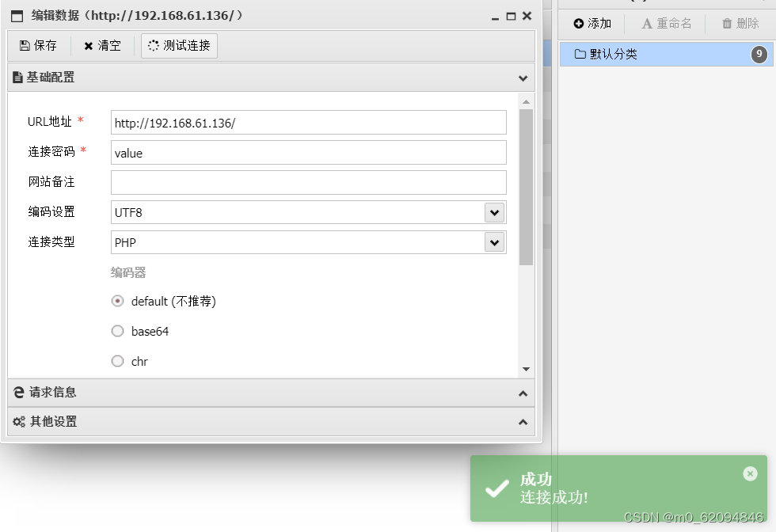This screenshot has width=776, height=532.
Task: Click the 编码器 label text
Action: click(128, 272)
